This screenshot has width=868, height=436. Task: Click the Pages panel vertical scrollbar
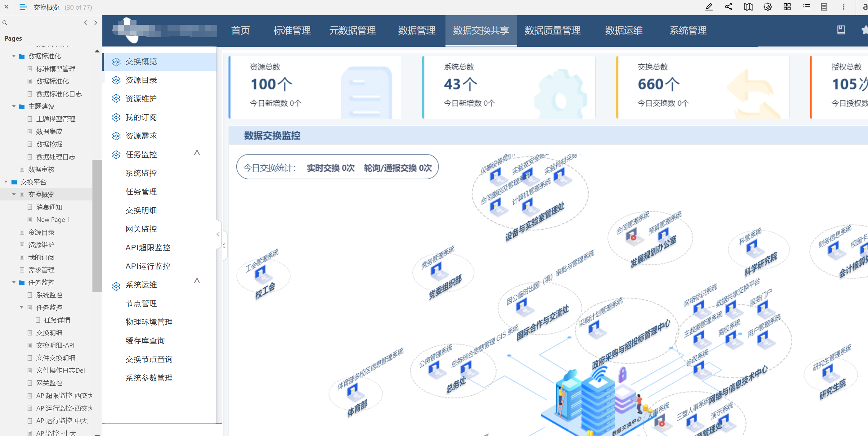click(x=97, y=226)
